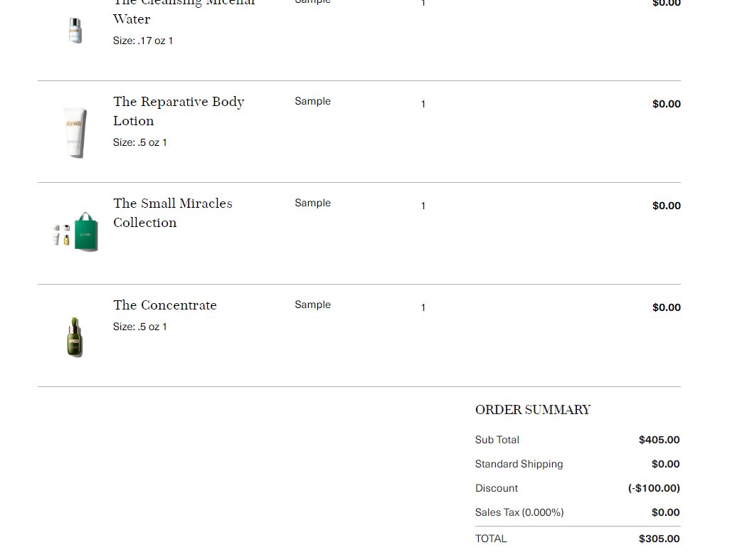Open The Small Miracles Collection link
730x560 pixels.
click(x=173, y=213)
